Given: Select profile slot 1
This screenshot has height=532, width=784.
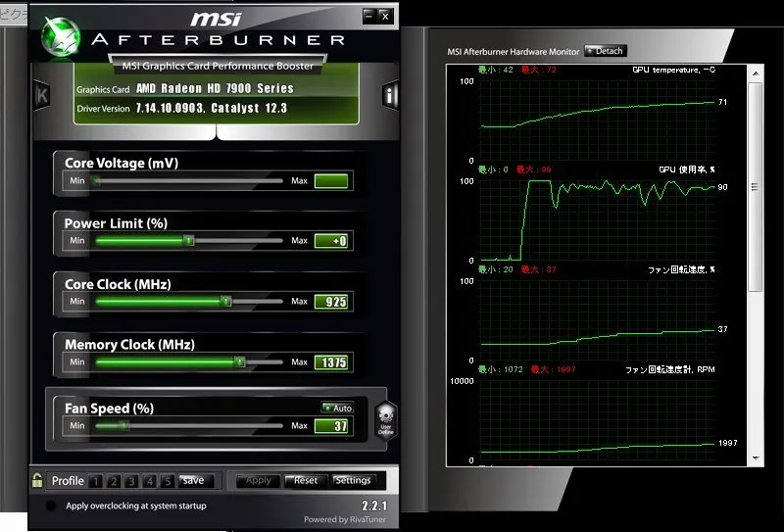Looking at the screenshot, I should 95,481.
